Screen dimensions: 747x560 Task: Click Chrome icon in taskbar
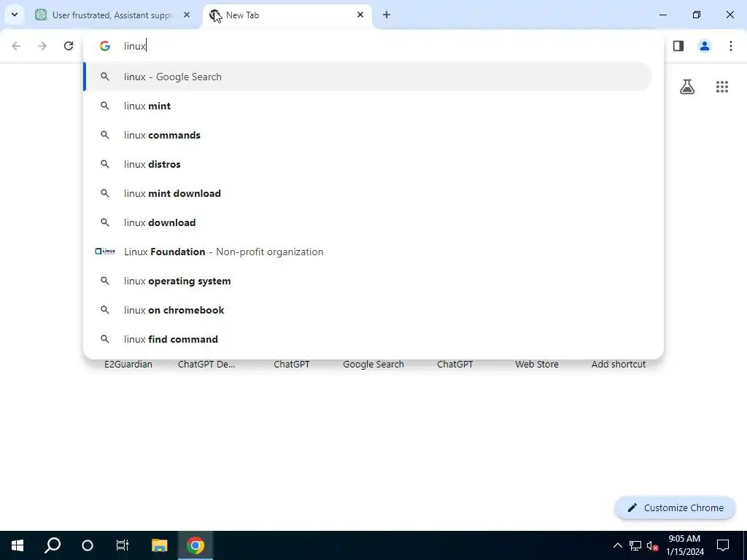point(196,545)
